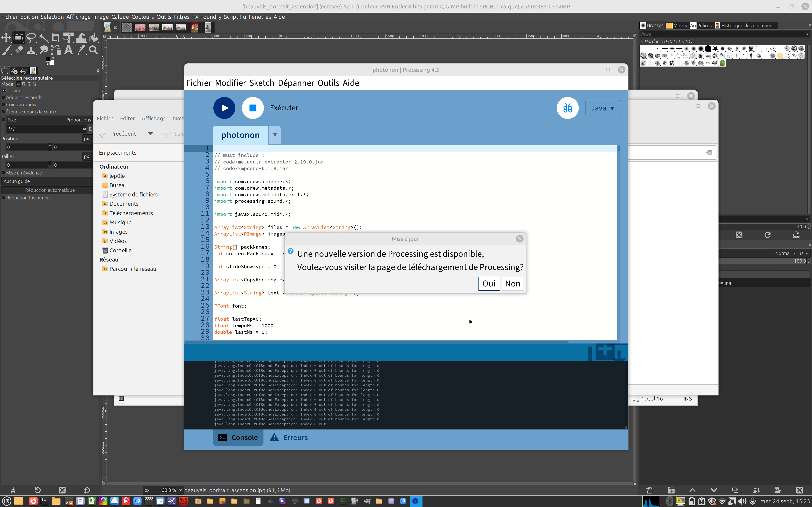Enable Coins arrondis checkbox
Screen dimensions: 812x507
pyautogui.click(x=3, y=105)
